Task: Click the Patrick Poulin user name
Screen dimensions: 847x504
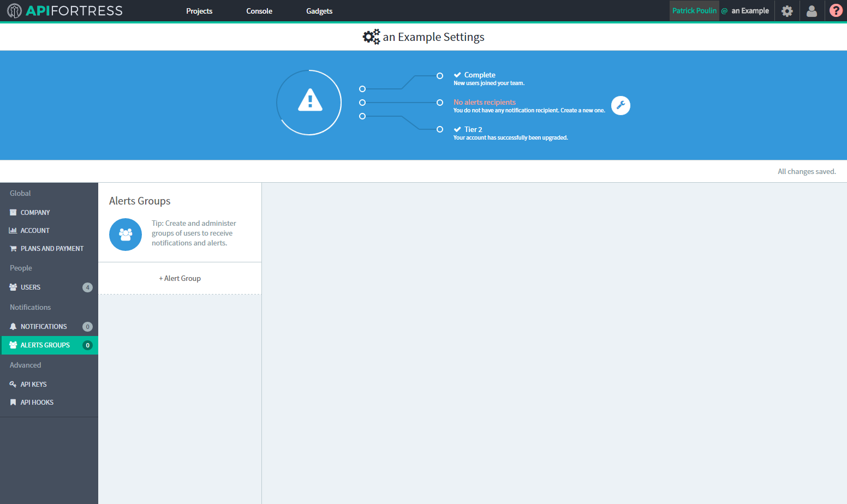Action: [694, 11]
